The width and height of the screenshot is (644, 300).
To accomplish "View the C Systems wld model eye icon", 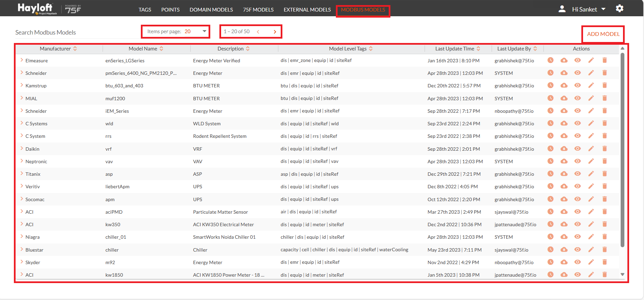I will point(578,123).
